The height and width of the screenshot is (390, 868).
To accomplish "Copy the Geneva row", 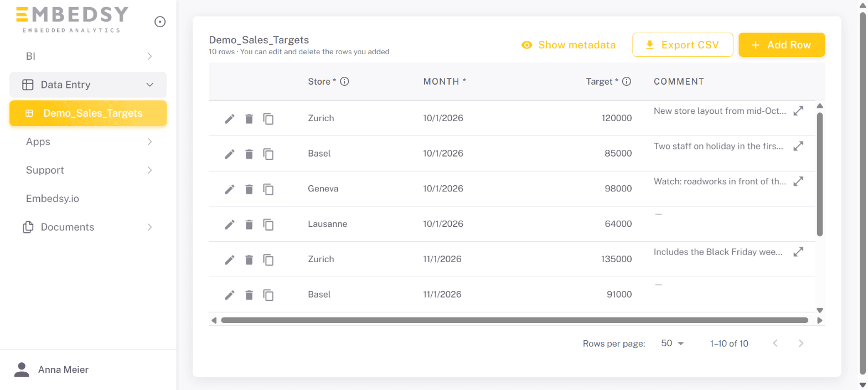I will [268, 189].
